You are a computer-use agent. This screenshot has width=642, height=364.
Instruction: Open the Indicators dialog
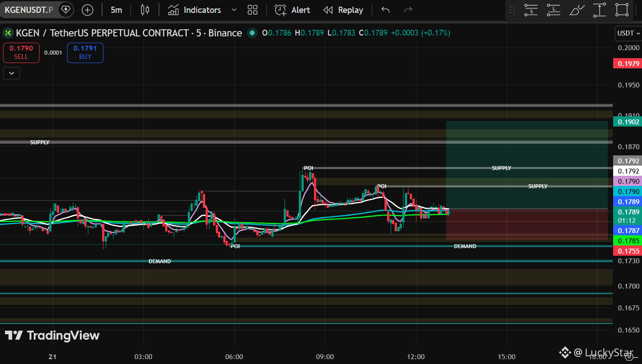(x=194, y=10)
